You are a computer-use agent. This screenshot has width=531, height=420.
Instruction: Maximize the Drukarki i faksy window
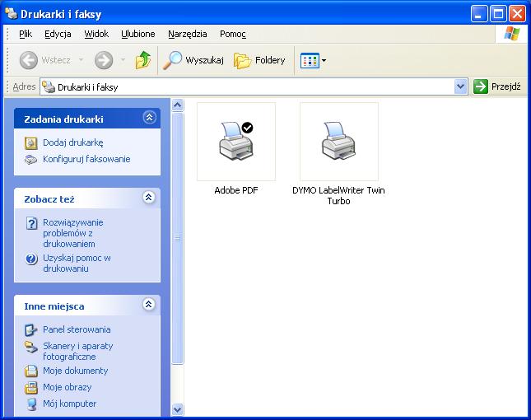(498, 14)
